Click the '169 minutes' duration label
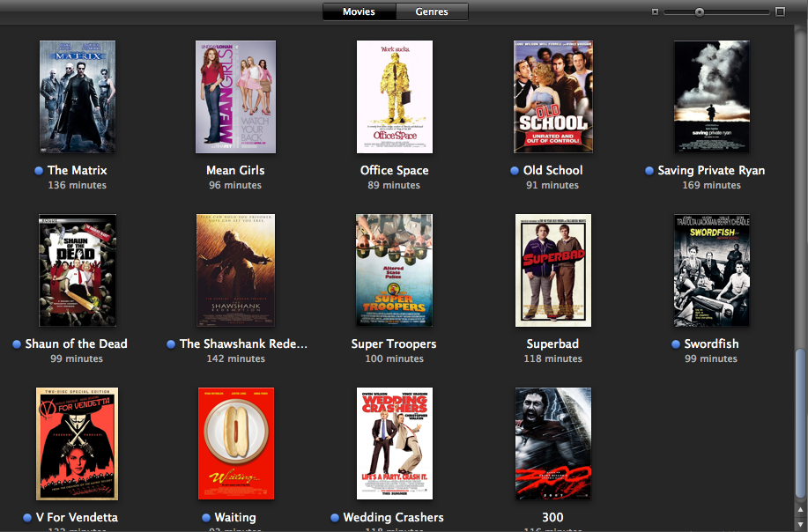The width and height of the screenshot is (808, 532). pos(712,185)
